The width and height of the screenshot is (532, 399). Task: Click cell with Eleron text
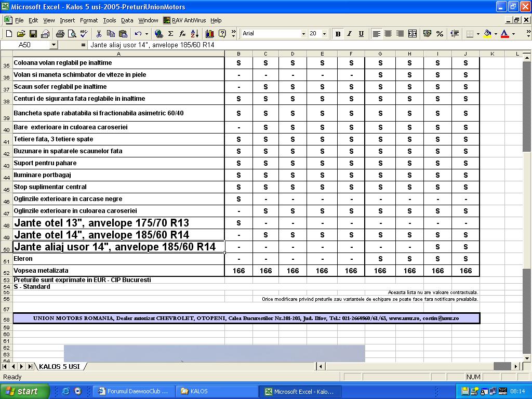(x=118, y=259)
